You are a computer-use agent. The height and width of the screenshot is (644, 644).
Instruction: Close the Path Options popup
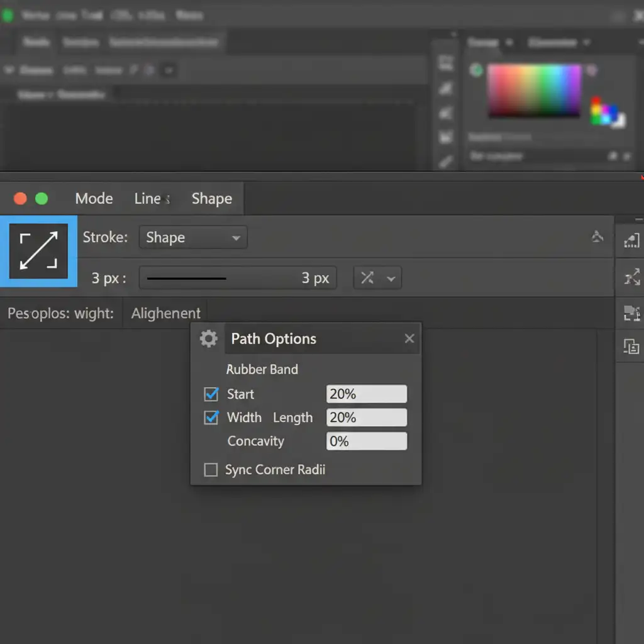(409, 339)
